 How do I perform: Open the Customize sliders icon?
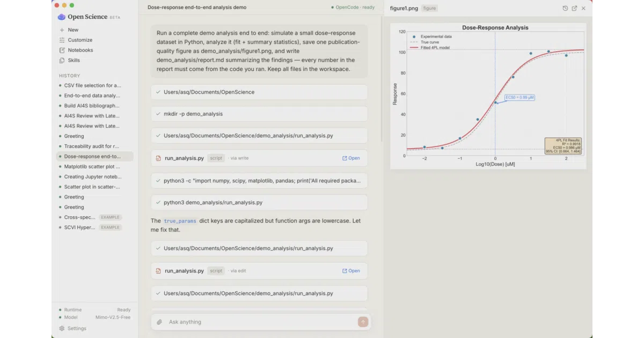[x=62, y=40]
